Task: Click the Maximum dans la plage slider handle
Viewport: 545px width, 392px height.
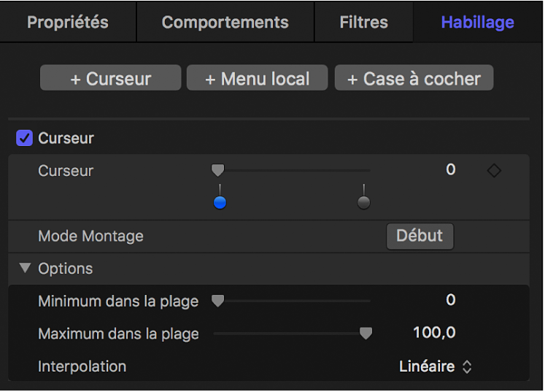Action: click(x=366, y=333)
